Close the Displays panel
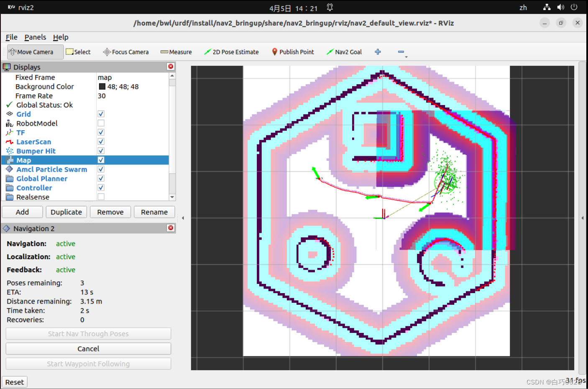Screen dimensions: 588x389 pos(171,67)
